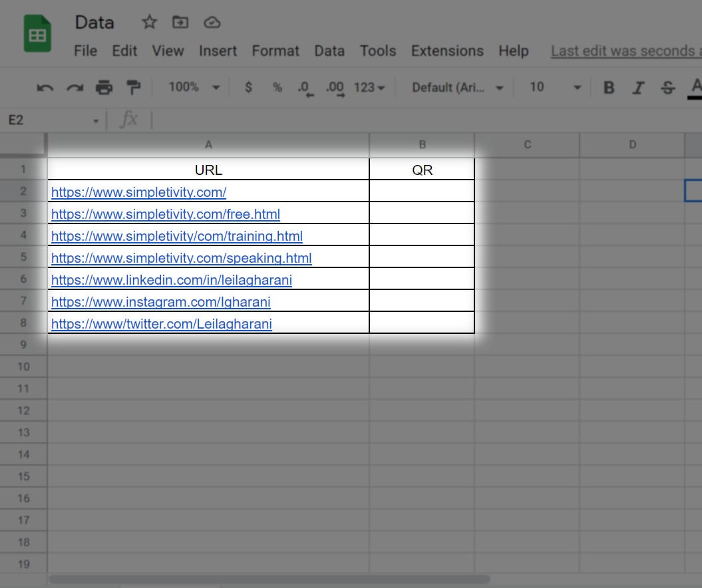Open the Google Sheets home icon

[37, 33]
